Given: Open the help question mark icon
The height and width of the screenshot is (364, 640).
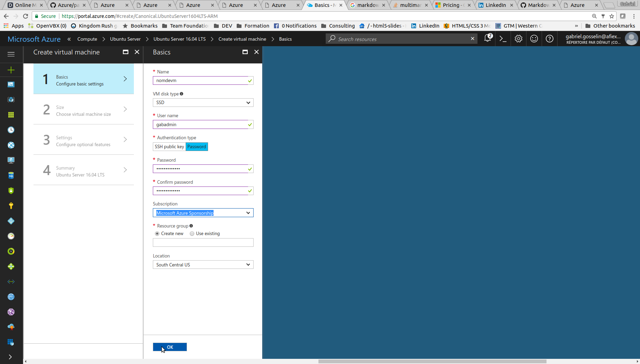Looking at the screenshot, I should point(549,39).
